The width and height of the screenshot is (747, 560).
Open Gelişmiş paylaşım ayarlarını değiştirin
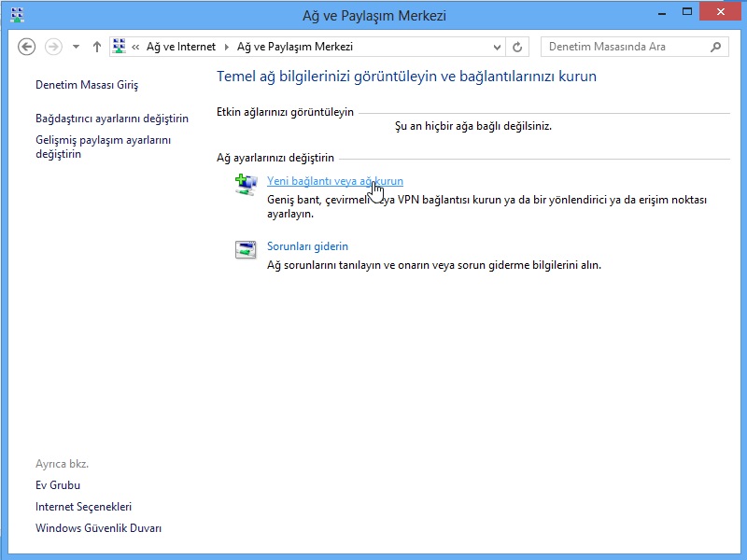pos(103,147)
